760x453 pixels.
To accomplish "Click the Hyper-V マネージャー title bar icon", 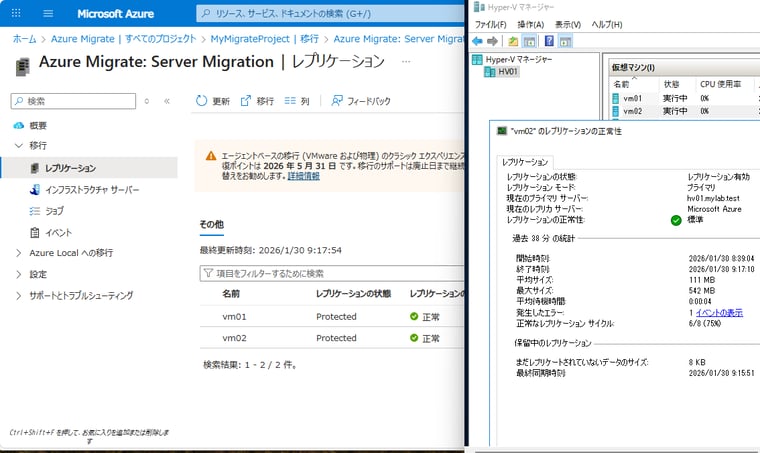I will point(479,7).
